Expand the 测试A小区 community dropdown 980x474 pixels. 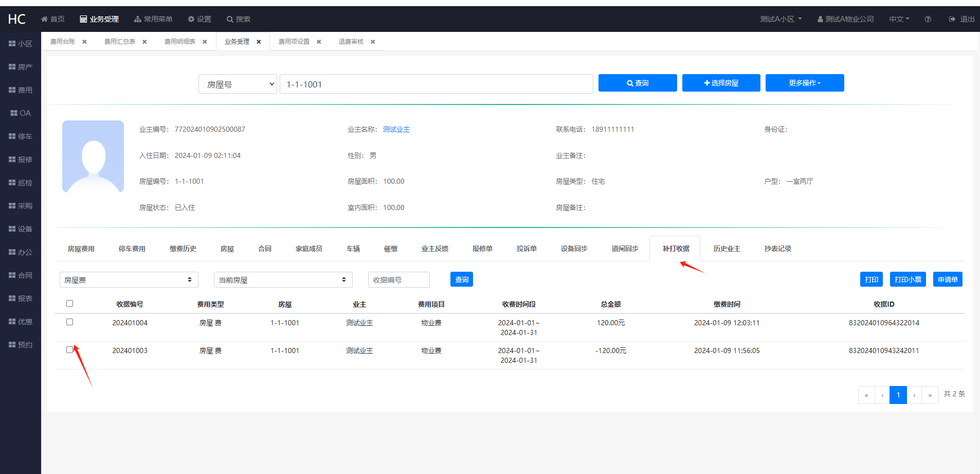click(781, 19)
